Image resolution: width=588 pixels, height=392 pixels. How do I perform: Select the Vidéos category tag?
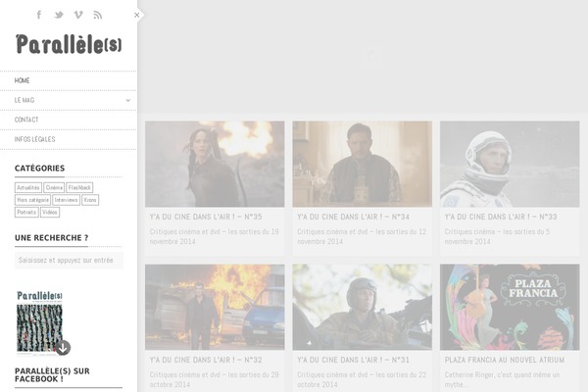pyautogui.click(x=50, y=213)
